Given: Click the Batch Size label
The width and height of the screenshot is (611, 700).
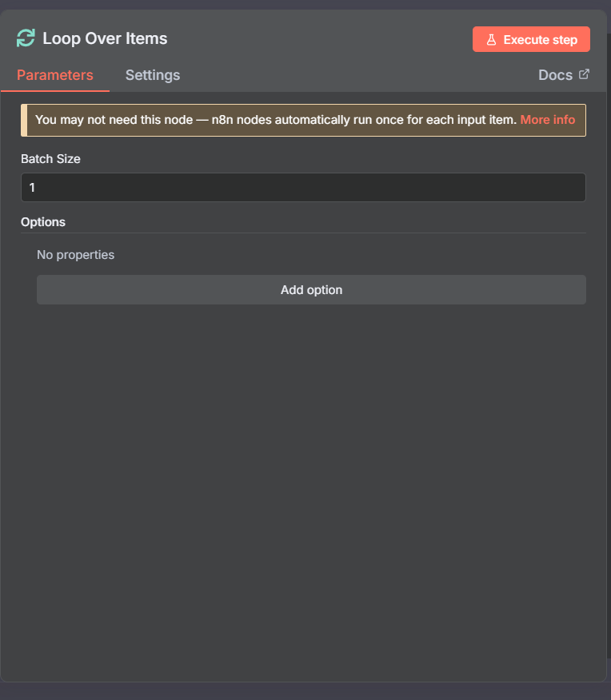Looking at the screenshot, I should (50, 159).
